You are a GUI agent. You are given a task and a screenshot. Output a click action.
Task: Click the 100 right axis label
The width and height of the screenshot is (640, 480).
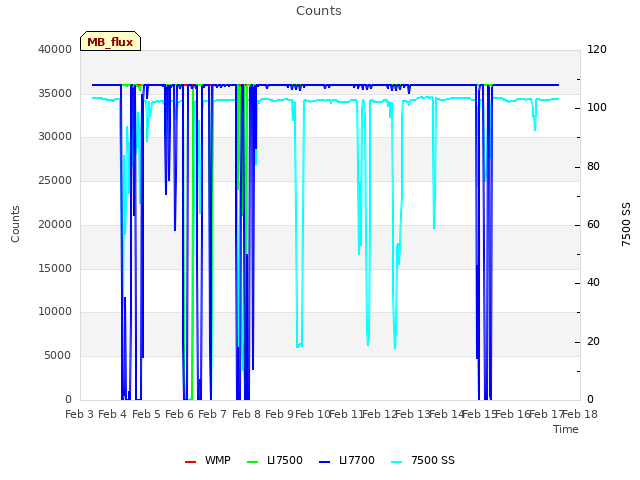point(597,108)
